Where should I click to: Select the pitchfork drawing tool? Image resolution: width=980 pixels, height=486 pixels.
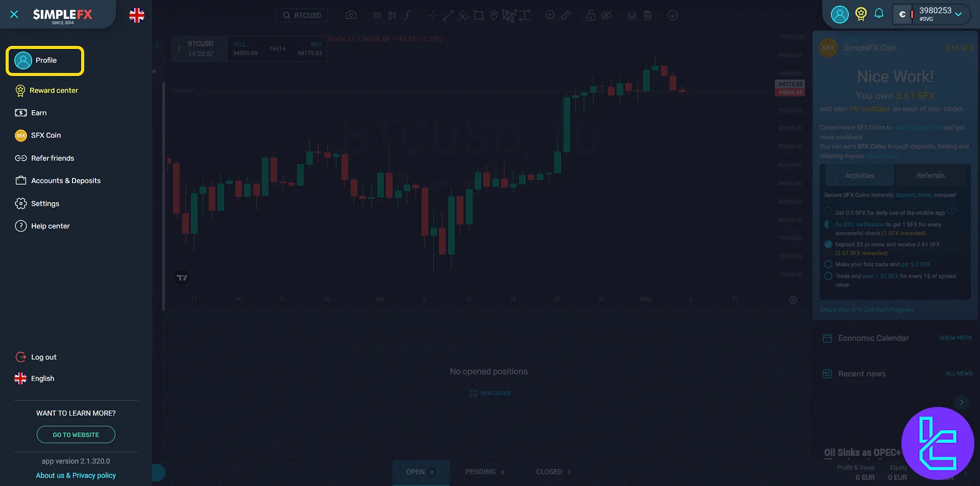coord(463,15)
